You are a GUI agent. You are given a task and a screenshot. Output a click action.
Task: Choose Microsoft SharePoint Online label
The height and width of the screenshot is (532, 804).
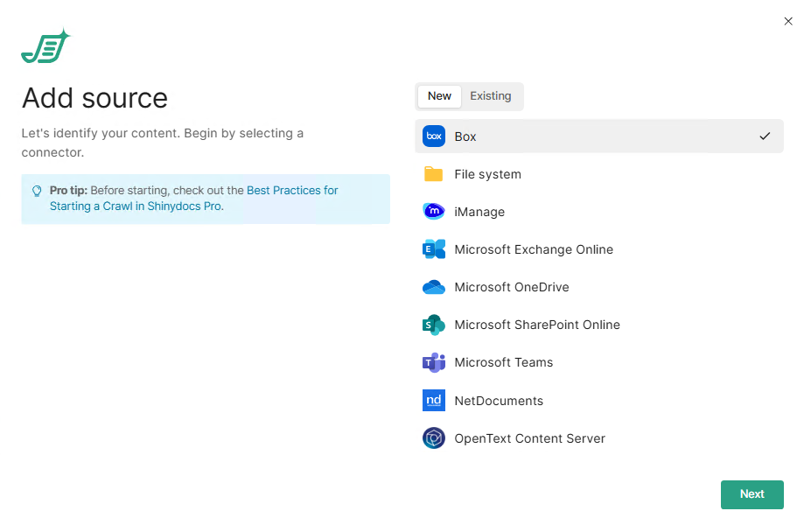[536, 325]
